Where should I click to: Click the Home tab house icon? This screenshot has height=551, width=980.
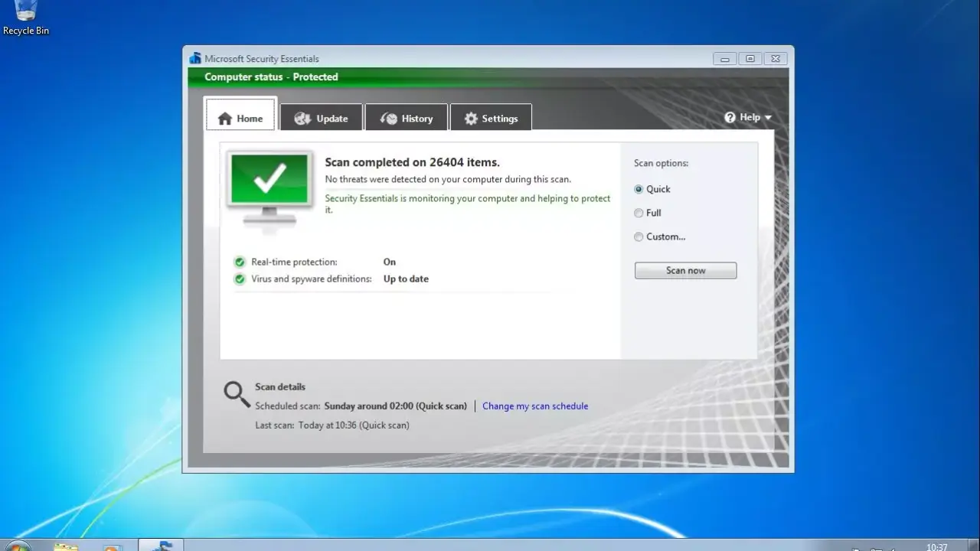point(224,119)
